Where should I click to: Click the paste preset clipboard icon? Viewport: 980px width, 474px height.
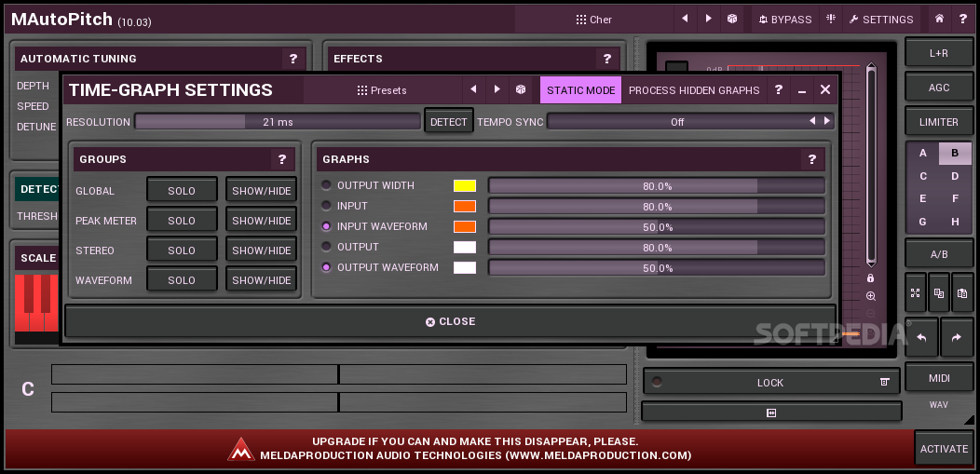962,292
